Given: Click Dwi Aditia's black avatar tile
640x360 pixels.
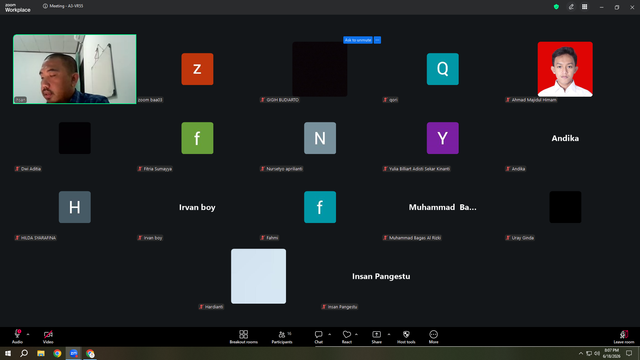Looking at the screenshot, I should pos(75,138).
